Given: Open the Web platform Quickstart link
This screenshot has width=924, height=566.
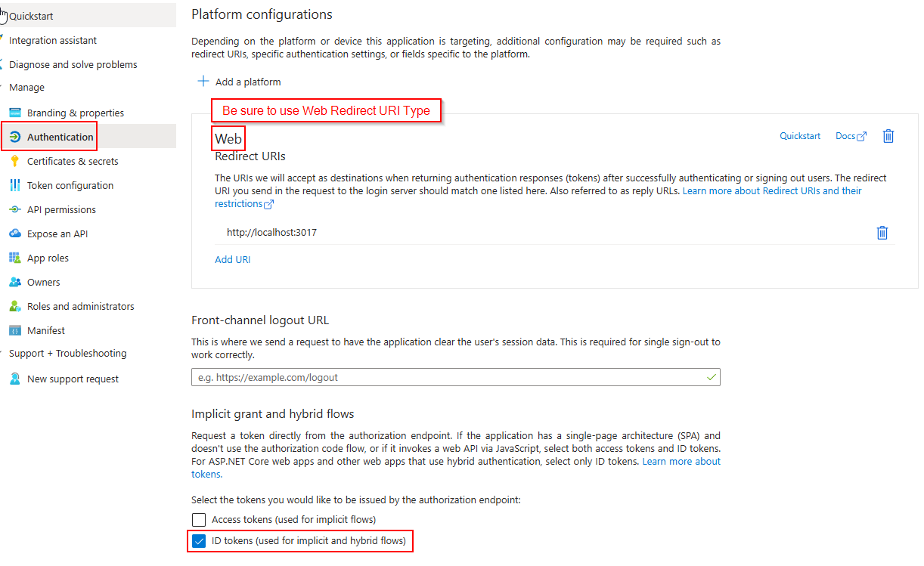Looking at the screenshot, I should (x=800, y=136).
